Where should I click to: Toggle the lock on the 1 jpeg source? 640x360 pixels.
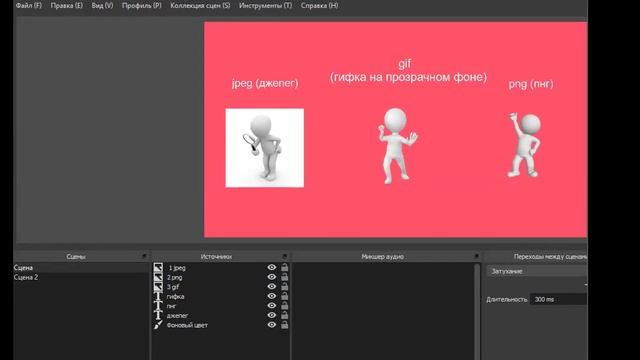tap(284, 267)
